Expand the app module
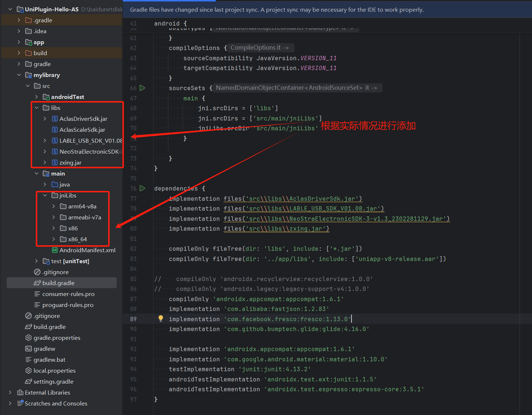Screen dimensions: 532x415 coord(19,42)
